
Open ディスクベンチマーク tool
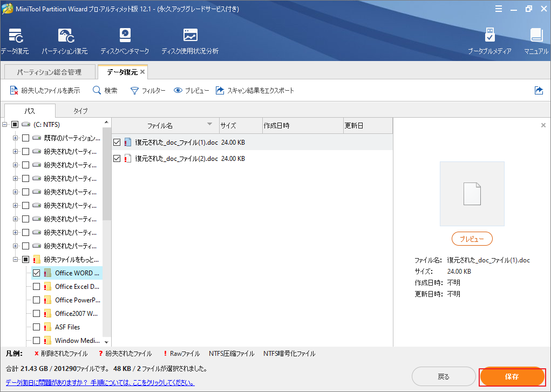click(125, 42)
